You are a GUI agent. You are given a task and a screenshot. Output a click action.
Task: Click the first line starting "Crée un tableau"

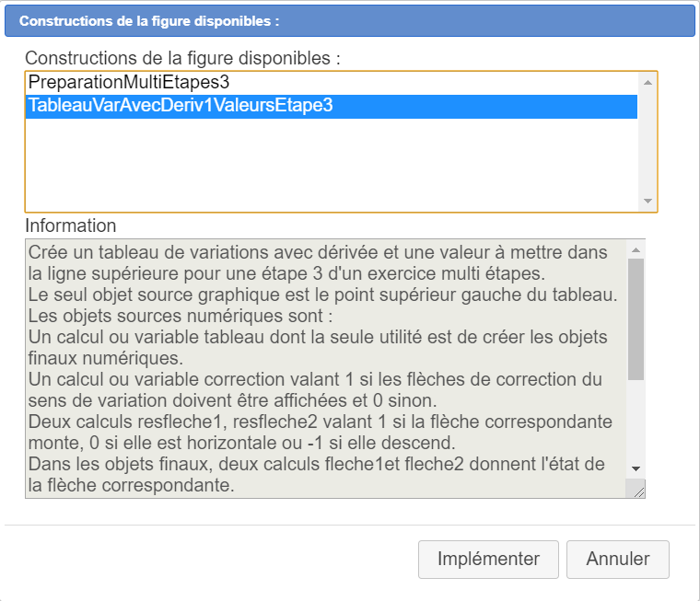(318, 252)
